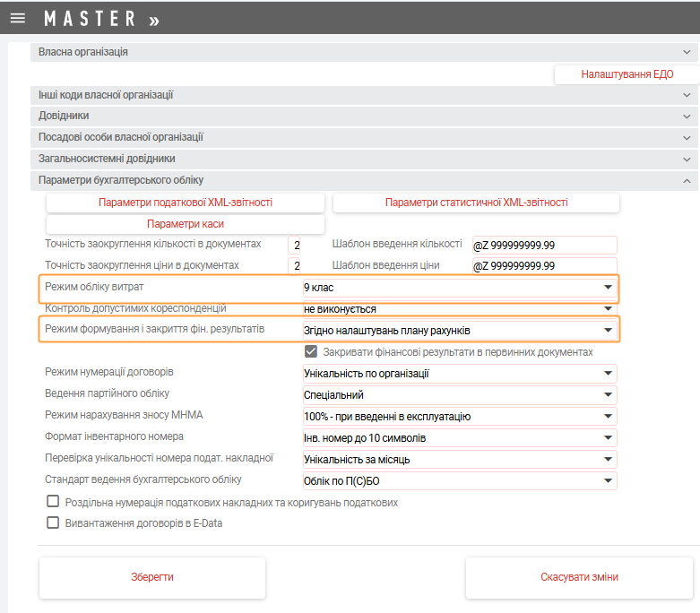The width and height of the screenshot is (700, 613).
Task: Expand Інші коди власної організації section
Action: click(364, 95)
